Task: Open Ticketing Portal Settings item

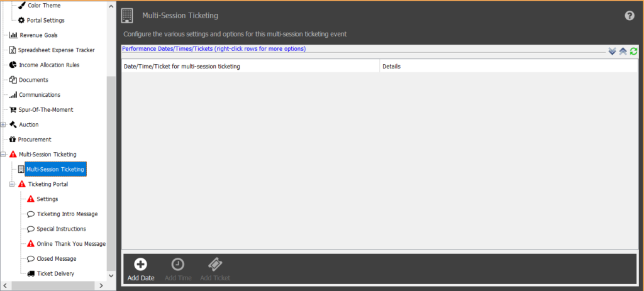Action: [47, 199]
